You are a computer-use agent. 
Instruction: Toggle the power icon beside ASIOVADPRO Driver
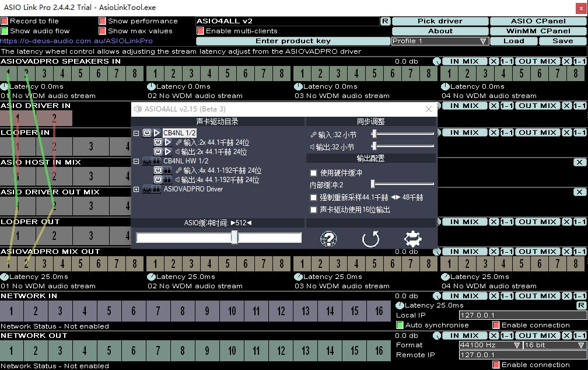click(x=147, y=189)
